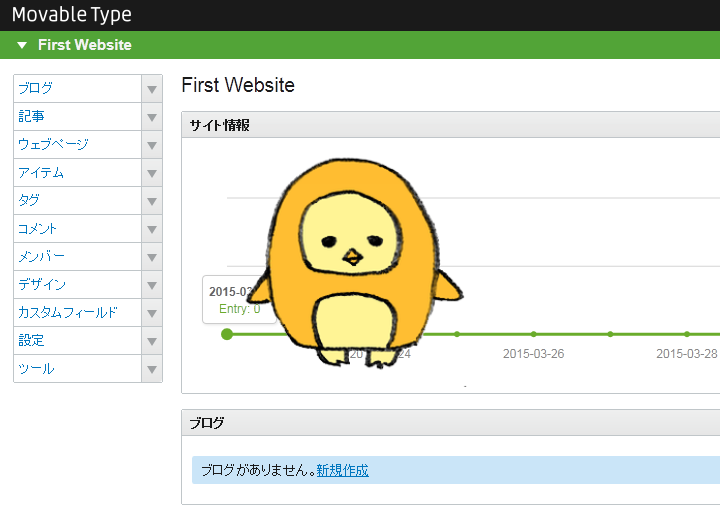Click the chart point above 2015-03-28

coord(687,334)
